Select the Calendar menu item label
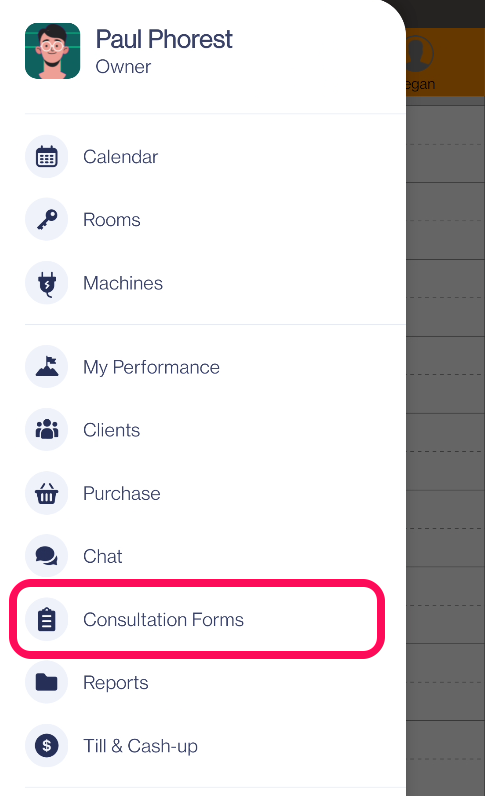Screen dimensions: 498x796 [x=120, y=157]
